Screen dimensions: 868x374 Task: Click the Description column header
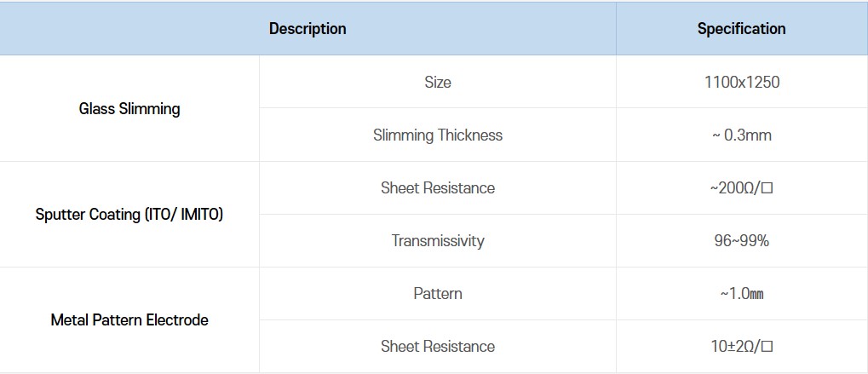click(x=308, y=29)
